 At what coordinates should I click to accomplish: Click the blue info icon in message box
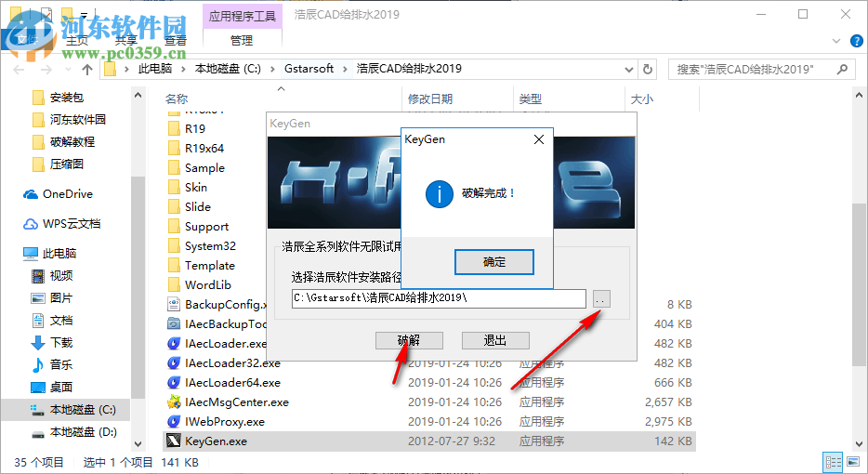click(x=439, y=194)
